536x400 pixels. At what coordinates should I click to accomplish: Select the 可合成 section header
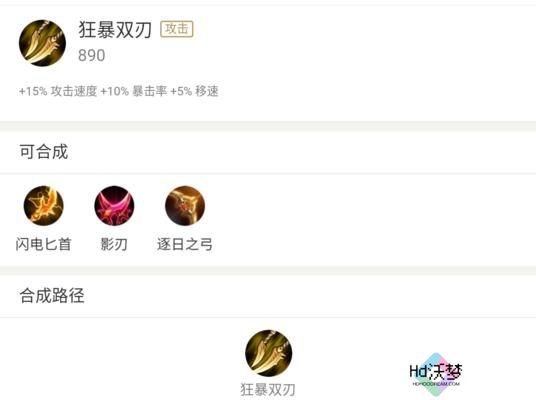[44, 152]
